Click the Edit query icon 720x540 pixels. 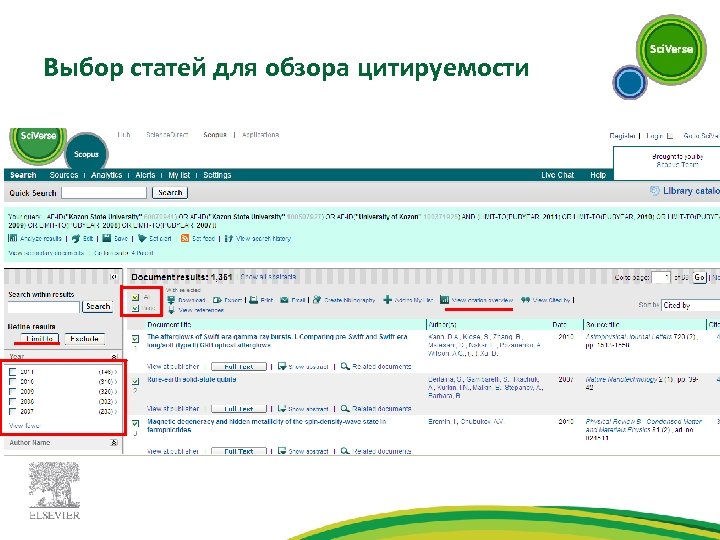[x=76, y=238]
